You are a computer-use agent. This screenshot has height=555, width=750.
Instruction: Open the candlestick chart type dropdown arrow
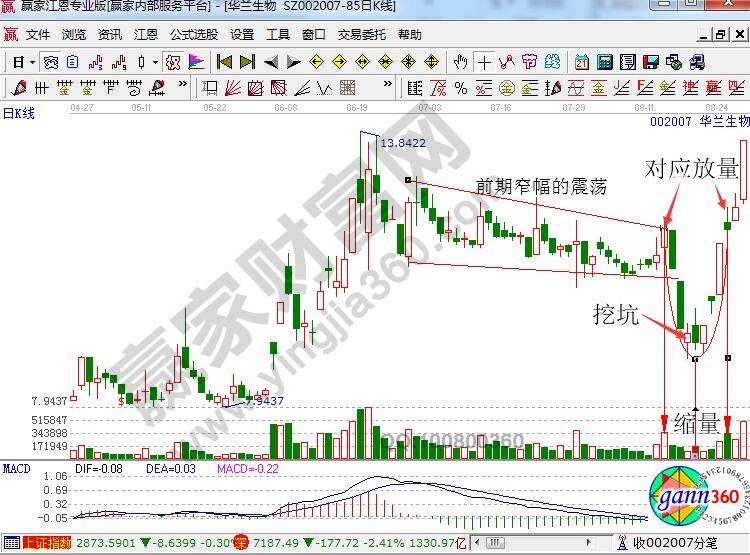click(155, 62)
